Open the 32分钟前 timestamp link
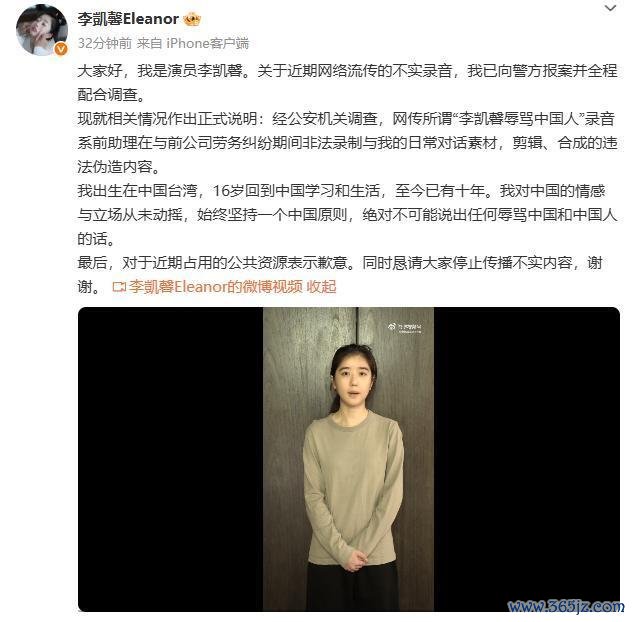 (x=104, y=43)
